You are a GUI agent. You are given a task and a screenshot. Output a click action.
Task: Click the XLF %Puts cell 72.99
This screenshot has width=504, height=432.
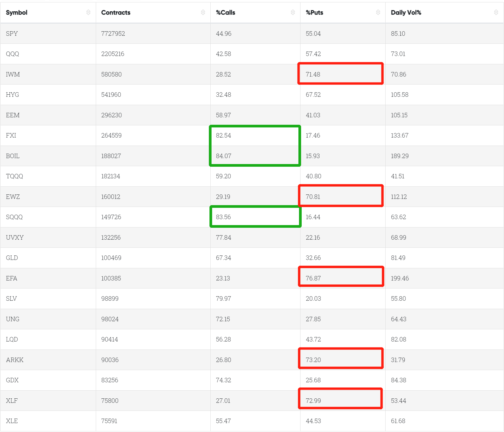tap(313, 401)
